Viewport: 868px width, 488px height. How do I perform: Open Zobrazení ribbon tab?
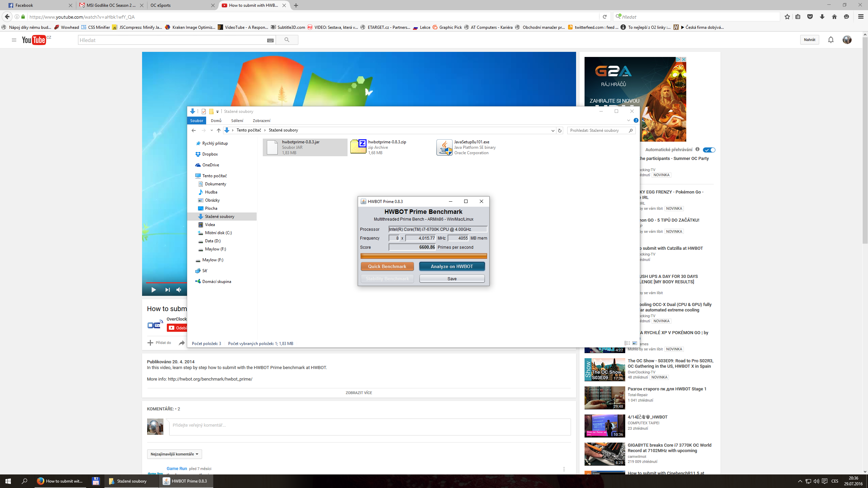261,121
